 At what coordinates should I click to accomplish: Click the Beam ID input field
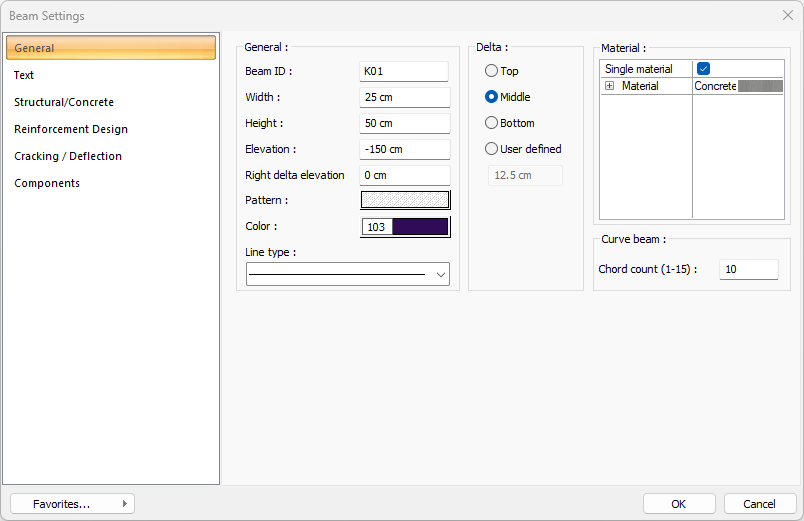[x=404, y=71]
